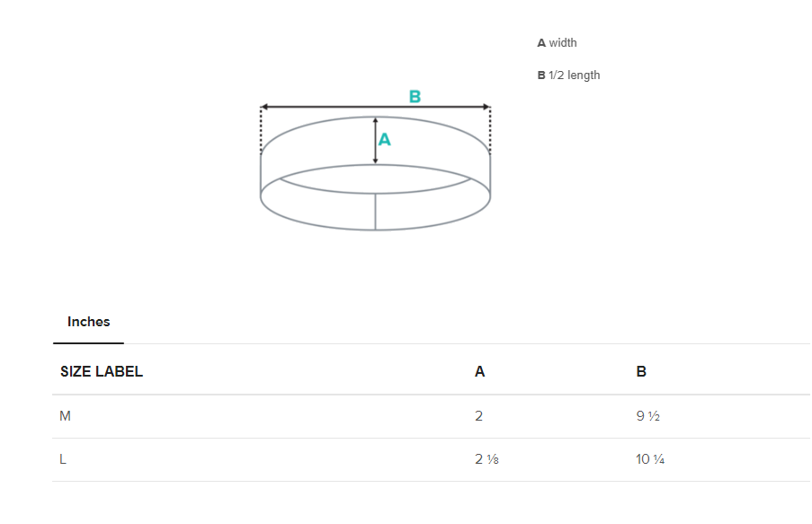The height and width of the screenshot is (524, 812).
Task: Click the teal A label in diagram
Action: [385, 139]
